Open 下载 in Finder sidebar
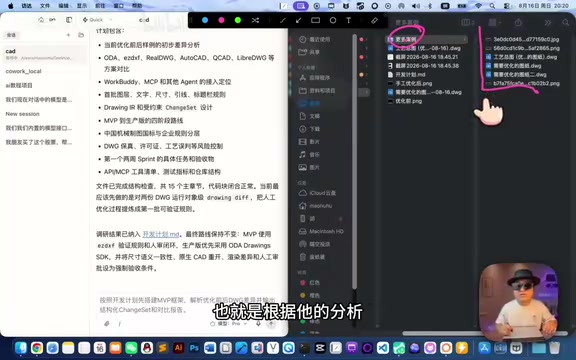 [314, 129]
